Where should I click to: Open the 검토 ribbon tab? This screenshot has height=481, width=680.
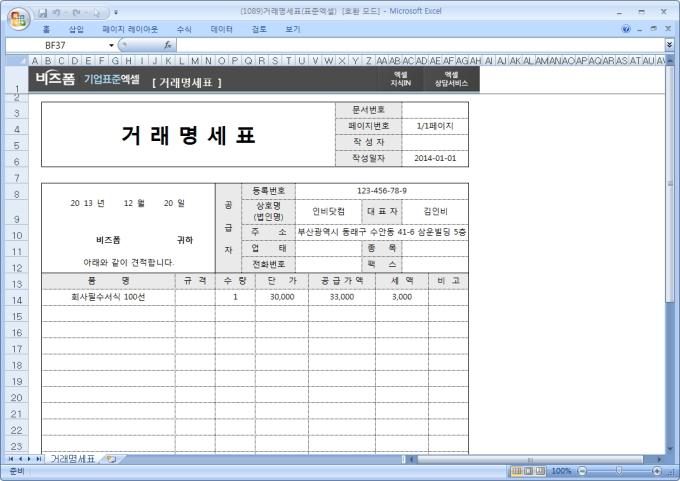(x=259, y=29)
